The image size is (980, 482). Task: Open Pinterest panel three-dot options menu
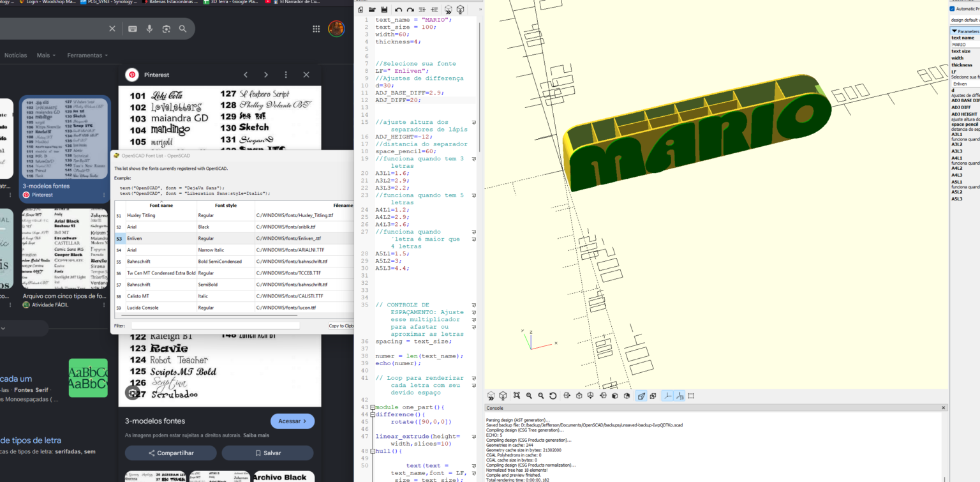[x=286, y=75]
